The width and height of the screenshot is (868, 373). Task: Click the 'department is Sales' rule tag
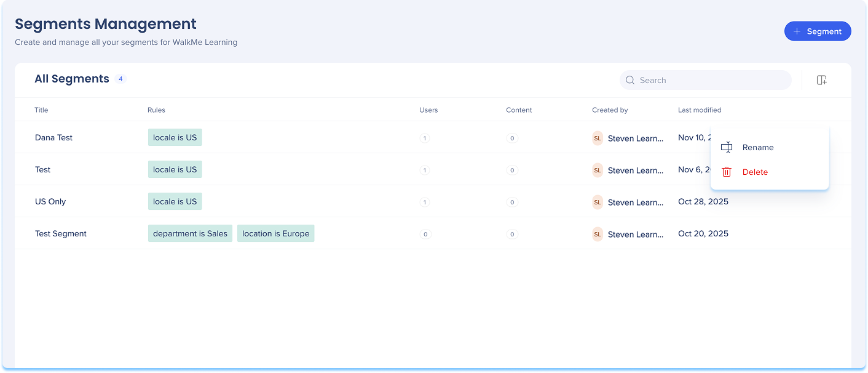[x=190, y=233]
